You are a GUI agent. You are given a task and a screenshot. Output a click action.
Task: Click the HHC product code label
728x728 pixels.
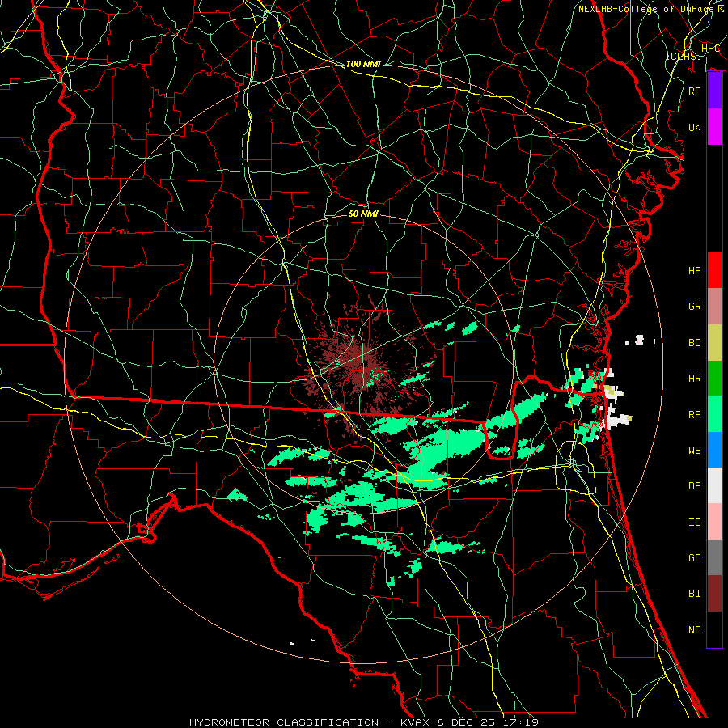710,49
